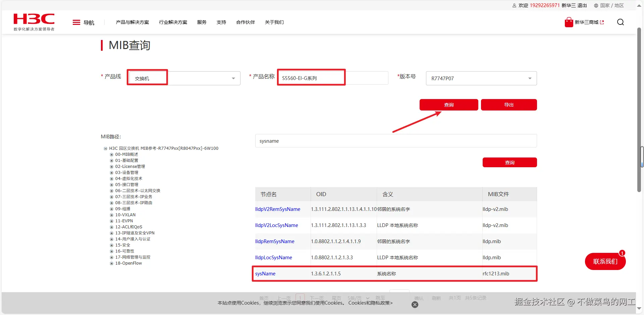The image size is (644, 315).
Task: Click the 联系我们 floating button
Action: [x=605, y=261]
